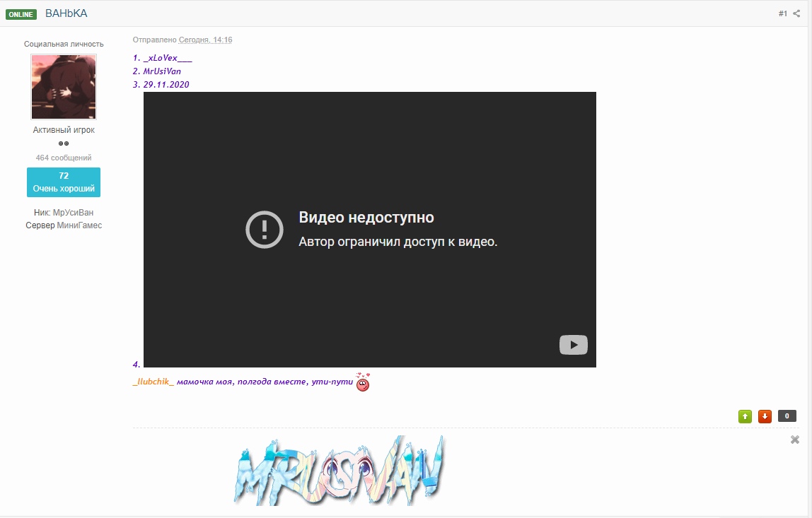Click the _llubchik_ orange nickname
The height and width of the screenshot is (518, 812).
[x=153, y=382]
